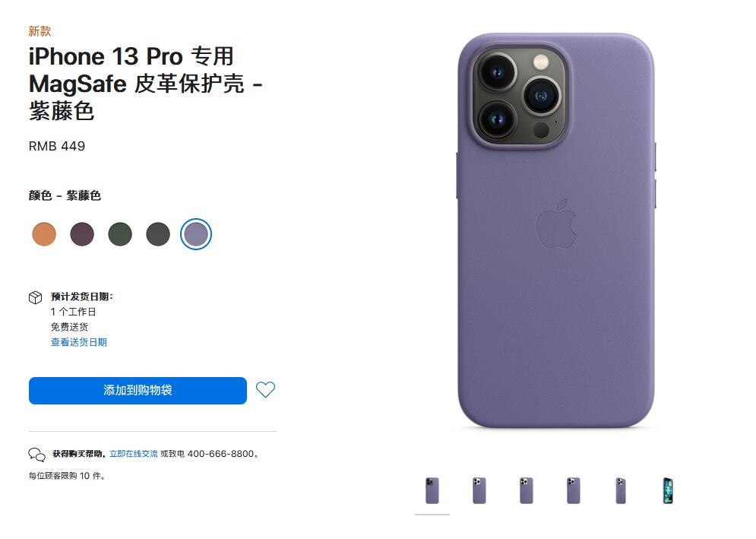This screenshot has height=539, width=756.
Task: Open the 查看送货日期 link
Action: click(x=78, y=342)
